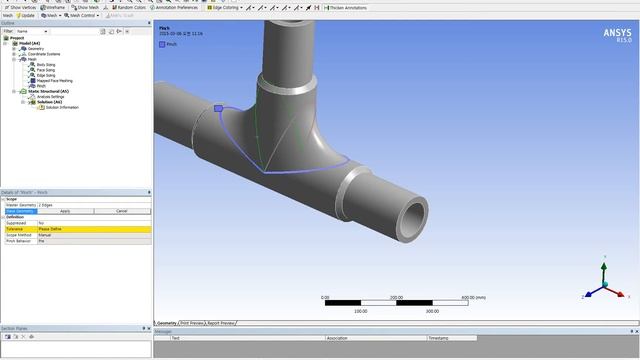Click the Metric Graph toolbar button
This screenshot has height=360, width=640.
pyautogui.click(x=120, y=16)
